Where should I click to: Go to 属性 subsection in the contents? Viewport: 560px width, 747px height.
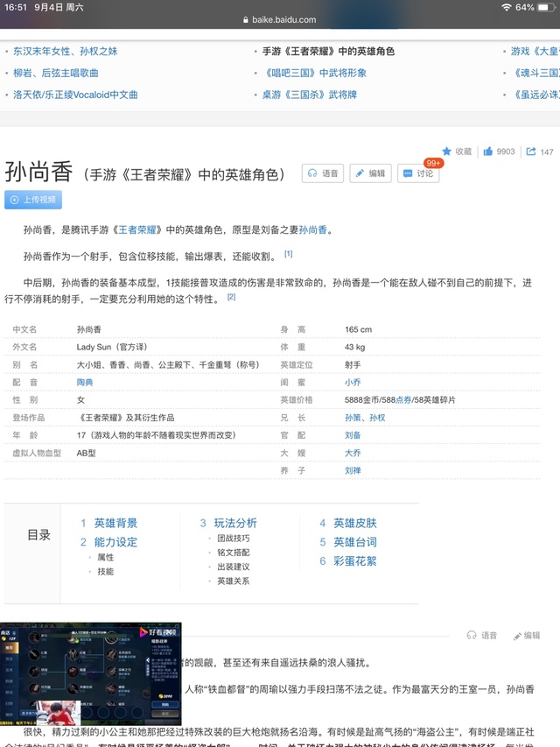point(105,557)
